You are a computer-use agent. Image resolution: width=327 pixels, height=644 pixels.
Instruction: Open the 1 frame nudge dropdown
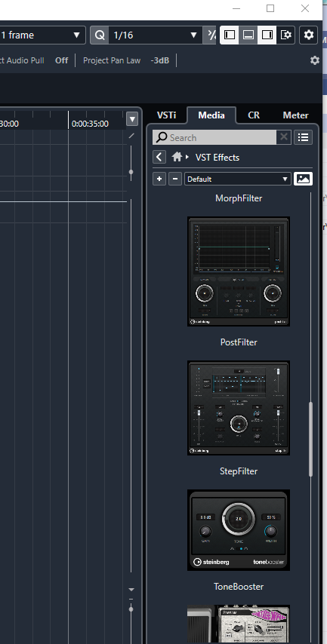[42, 35]
